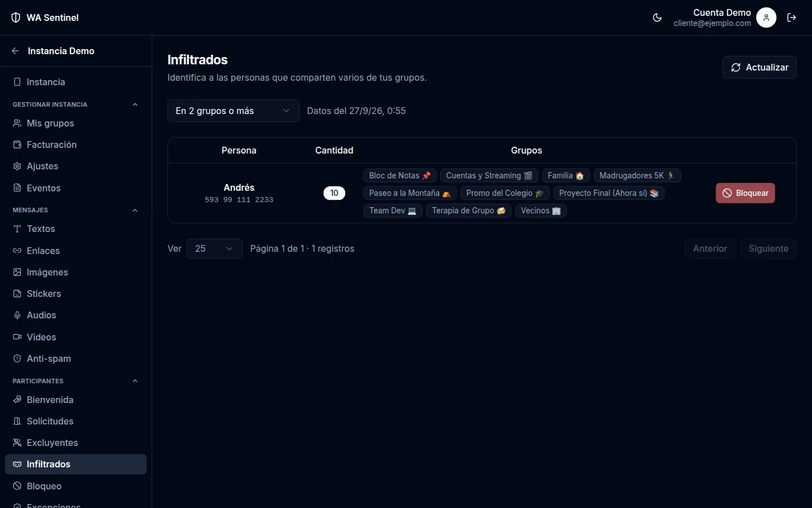The height and width of the screenshot is (508, 812).
Task: Click the 'Madrugadores 5K' group tag
Action: 637,176
